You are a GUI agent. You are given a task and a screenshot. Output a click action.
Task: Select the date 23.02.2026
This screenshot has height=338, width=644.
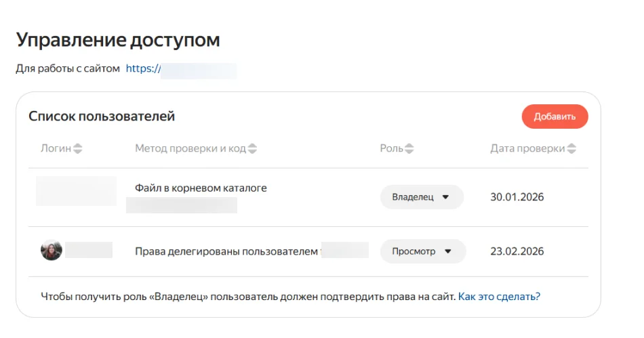click(x=517, y=251)
